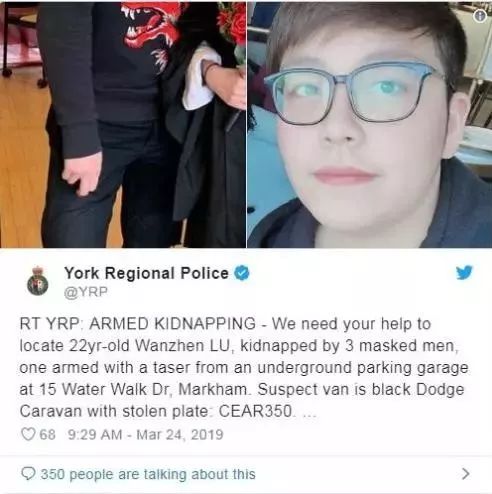The width and height of the screenshot is (492, 494).
Task: Open Twitter via the blue bird logo
Action: pos(464,272)
